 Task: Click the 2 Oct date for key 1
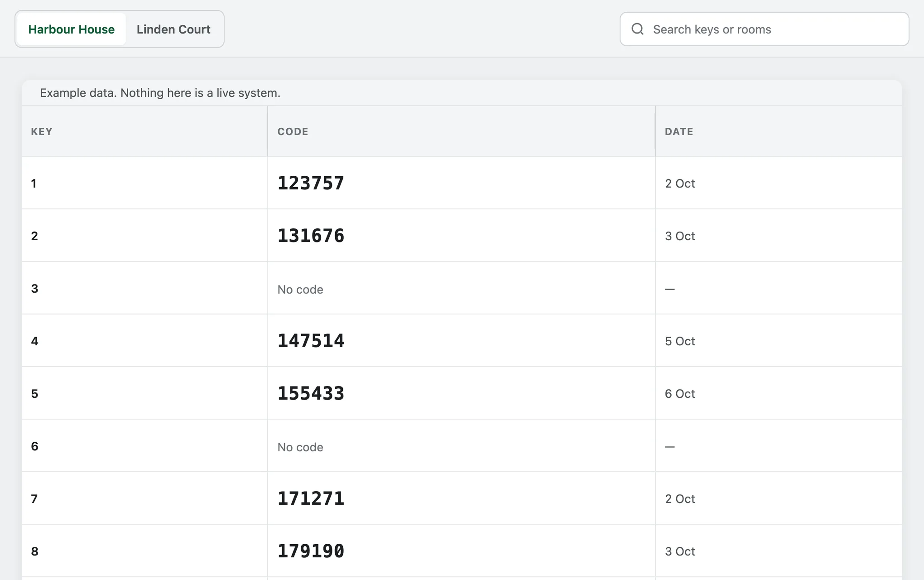[680, 184]
